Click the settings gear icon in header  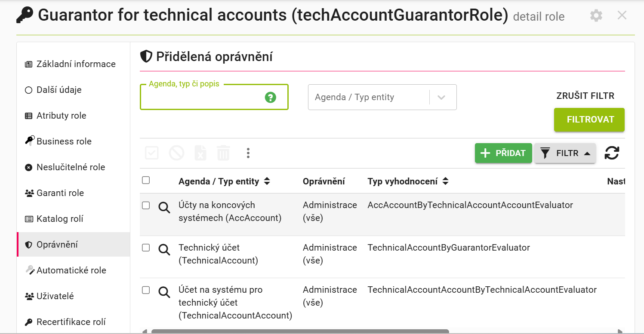click(x=596, y=16)
